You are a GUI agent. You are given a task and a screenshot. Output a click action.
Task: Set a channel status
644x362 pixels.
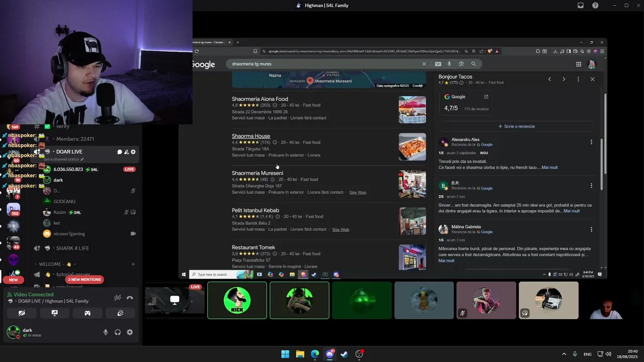click(x=63, y=159)
